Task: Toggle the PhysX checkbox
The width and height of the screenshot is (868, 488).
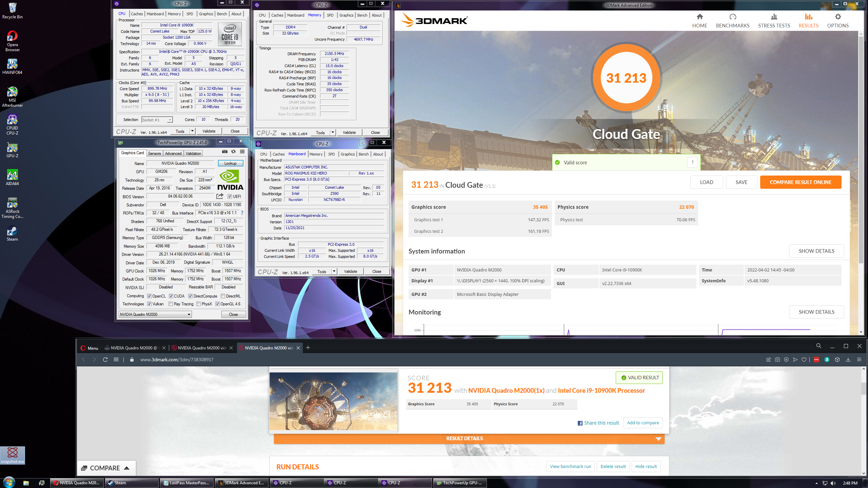Action: click(x=198, y=304)
